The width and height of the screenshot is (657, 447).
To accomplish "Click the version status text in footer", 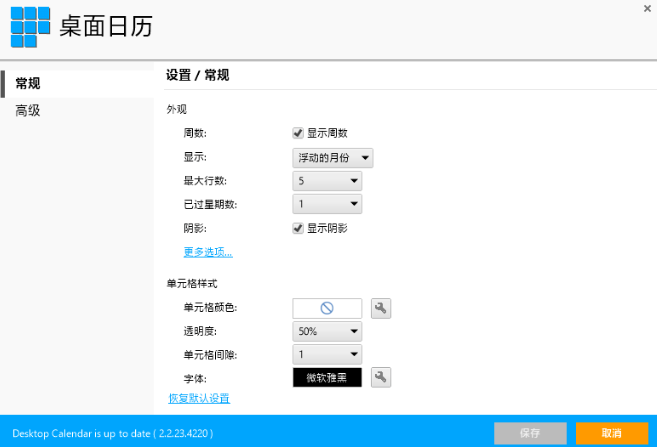I will click(x=113, y=434).
